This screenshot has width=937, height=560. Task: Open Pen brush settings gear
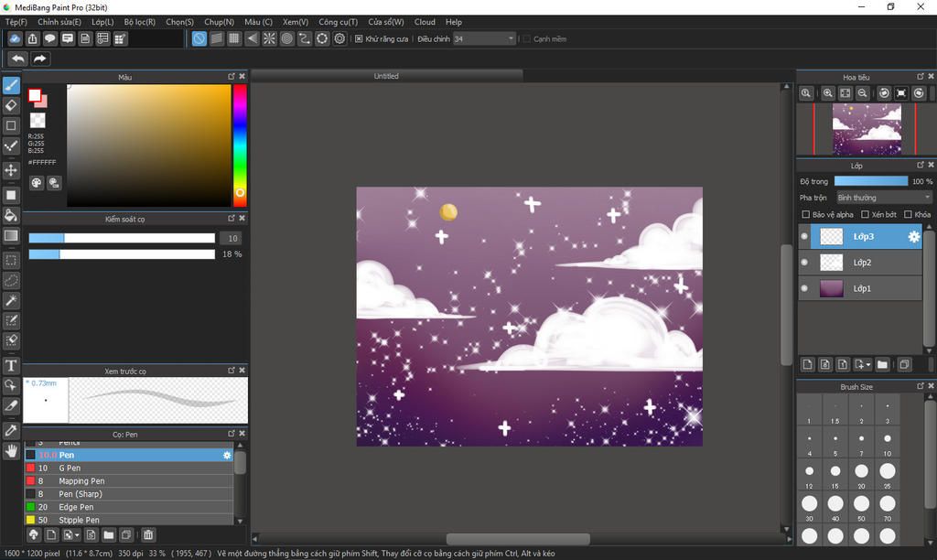coord(227,456)
